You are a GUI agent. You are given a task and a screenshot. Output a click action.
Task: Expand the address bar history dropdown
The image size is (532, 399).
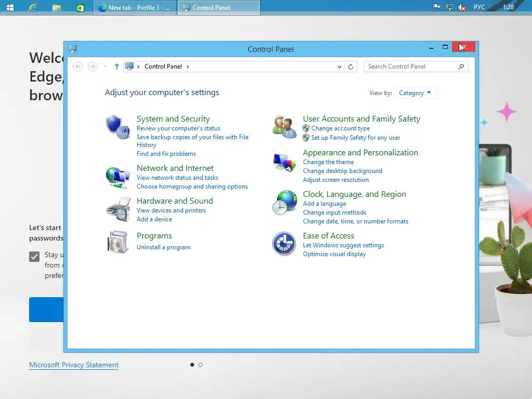click(339, 66)
